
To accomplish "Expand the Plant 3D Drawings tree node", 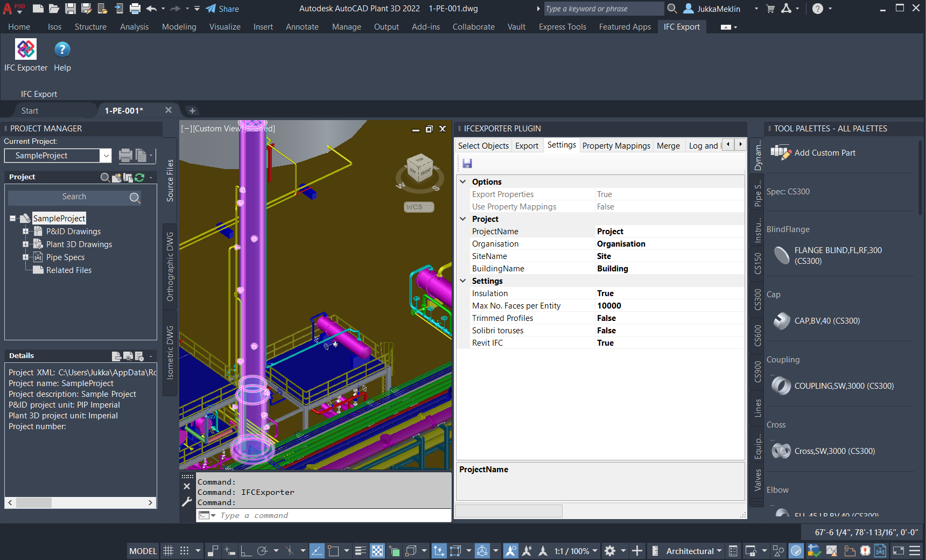I will tap(25, 244).
